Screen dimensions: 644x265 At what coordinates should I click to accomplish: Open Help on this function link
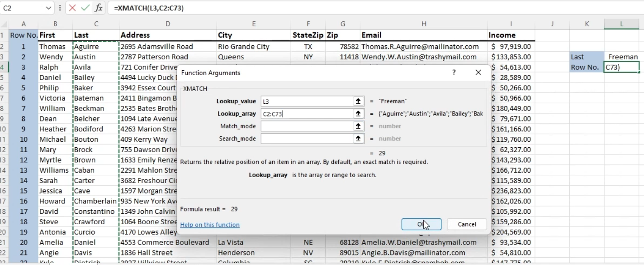pyautogui.click(x=210, y=225)
